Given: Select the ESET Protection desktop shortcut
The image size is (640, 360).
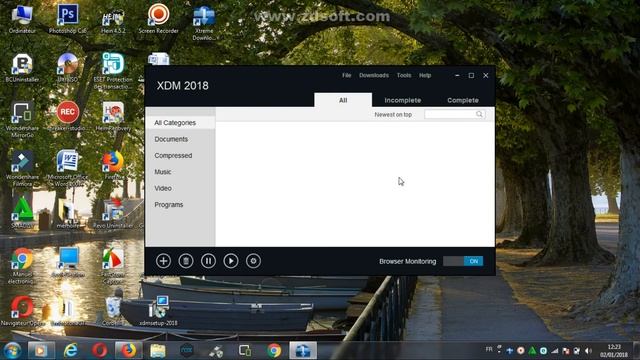Looking at the screenshot, I should click(113, 71).
